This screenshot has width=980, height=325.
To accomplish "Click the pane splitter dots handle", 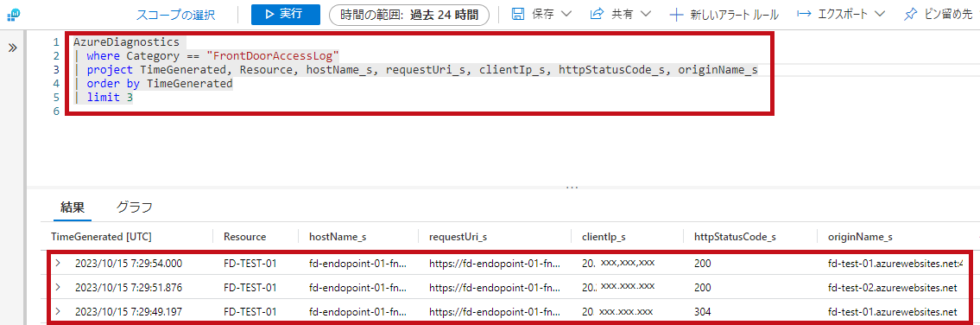I will point(572,187).
